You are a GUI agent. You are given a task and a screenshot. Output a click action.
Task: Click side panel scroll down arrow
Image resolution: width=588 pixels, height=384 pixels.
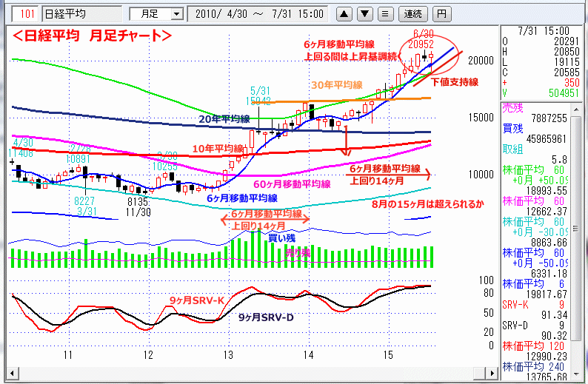tap(576, 374)
